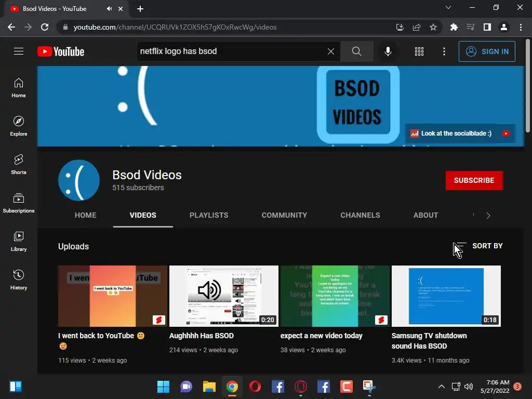Open the Snipping Tool icon on taskbar
Screen dimensions: 532x399
(369, 387)
